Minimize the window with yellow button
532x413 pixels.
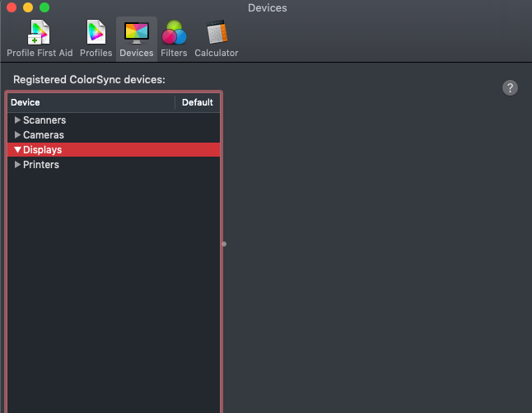pos(28,7)
